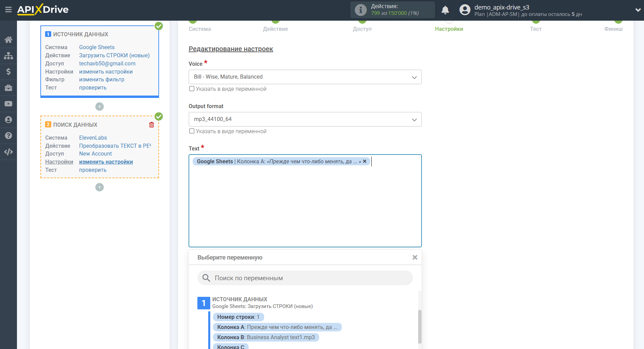This screenshot has height=349, width=644.
Task: Click the dollar billing icon in sidebar
Action: (8, 71)
